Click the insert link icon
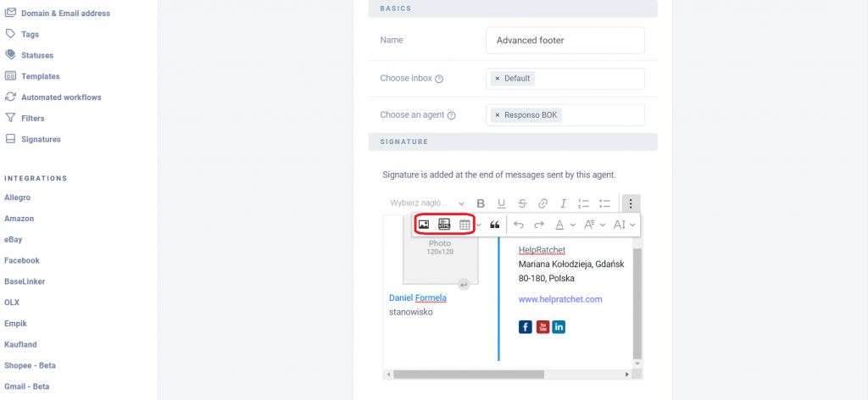The width and height of the screenshot is (868, 400). click(x=542, y=203)
